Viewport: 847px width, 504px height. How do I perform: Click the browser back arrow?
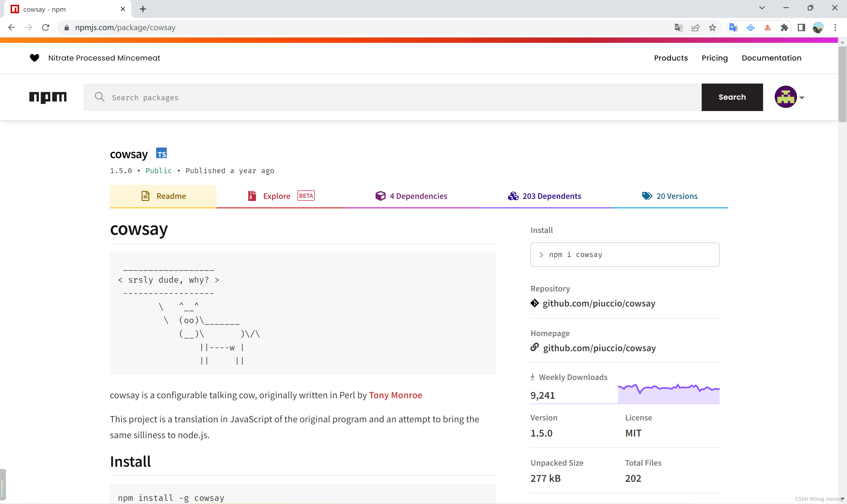12,28
